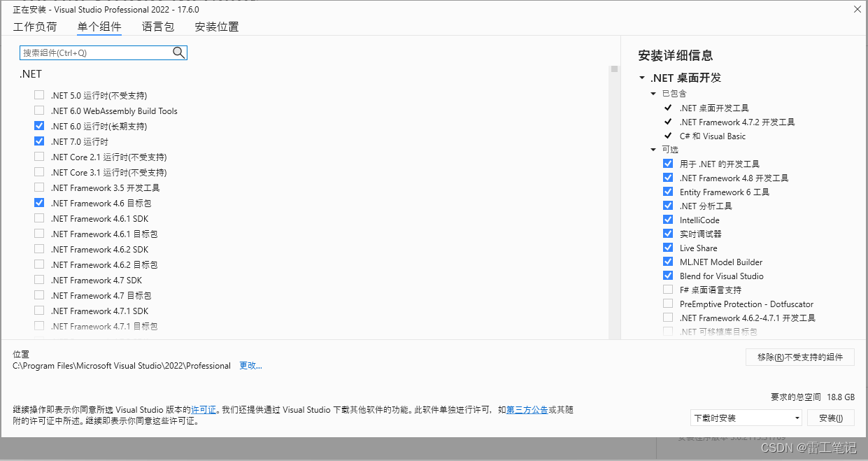
Task: Click the C# 和 Visual Basic item
Action: 713,136
